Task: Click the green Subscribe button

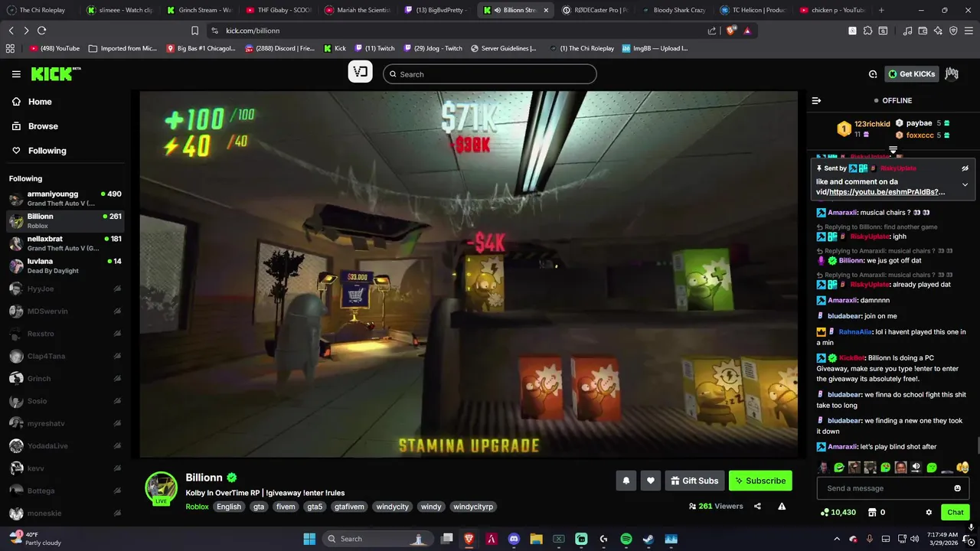Action: pos(760,481)
